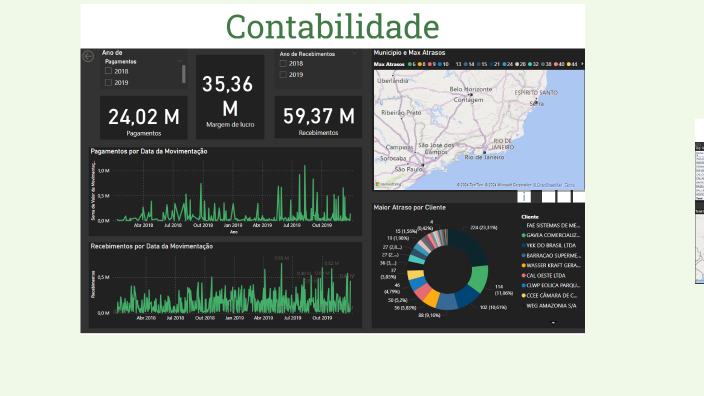Click the Microsoft Bing logo on map

(388, 185)
